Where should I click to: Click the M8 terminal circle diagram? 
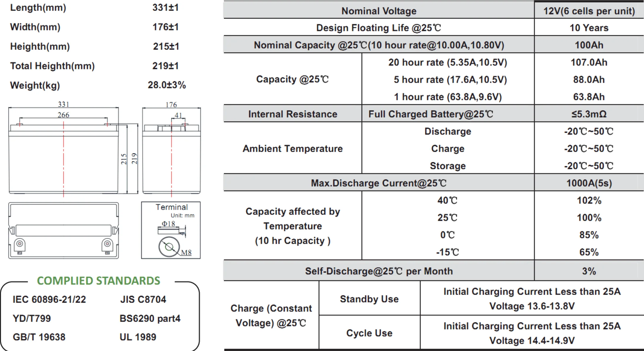click(x=169, y=247)
